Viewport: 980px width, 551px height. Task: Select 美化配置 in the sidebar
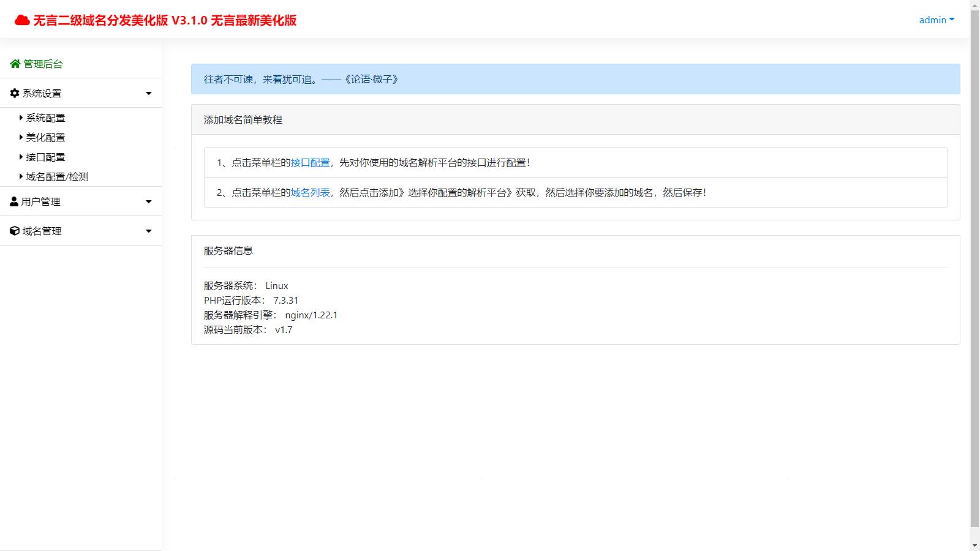45,137
